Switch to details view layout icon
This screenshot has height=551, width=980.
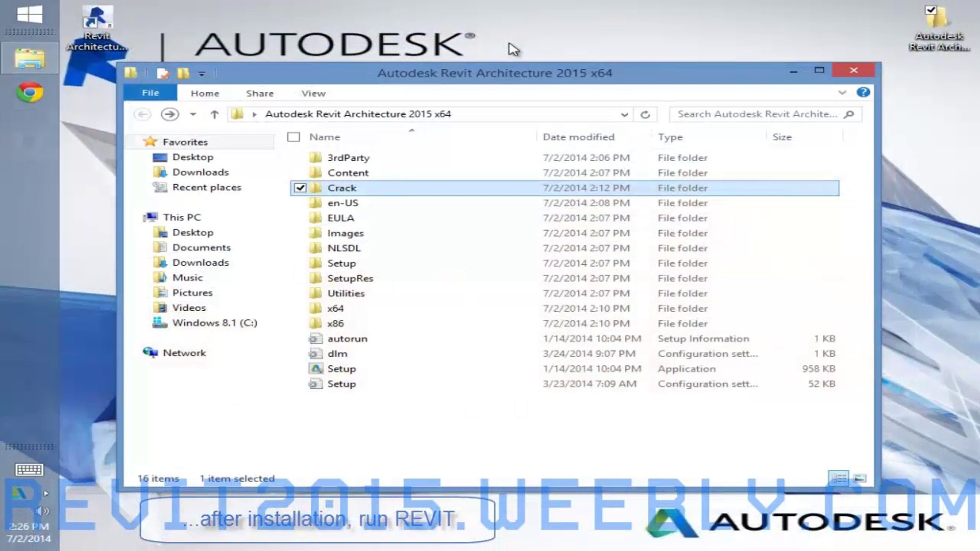pyautogui.click(x=839, y=478)
